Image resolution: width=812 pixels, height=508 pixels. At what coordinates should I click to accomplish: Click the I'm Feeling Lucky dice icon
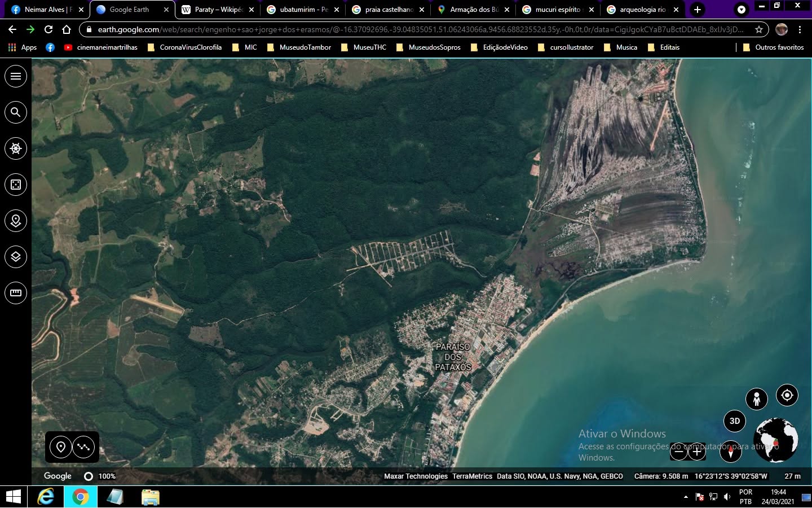pyautogui.click(x=16, y=185)
